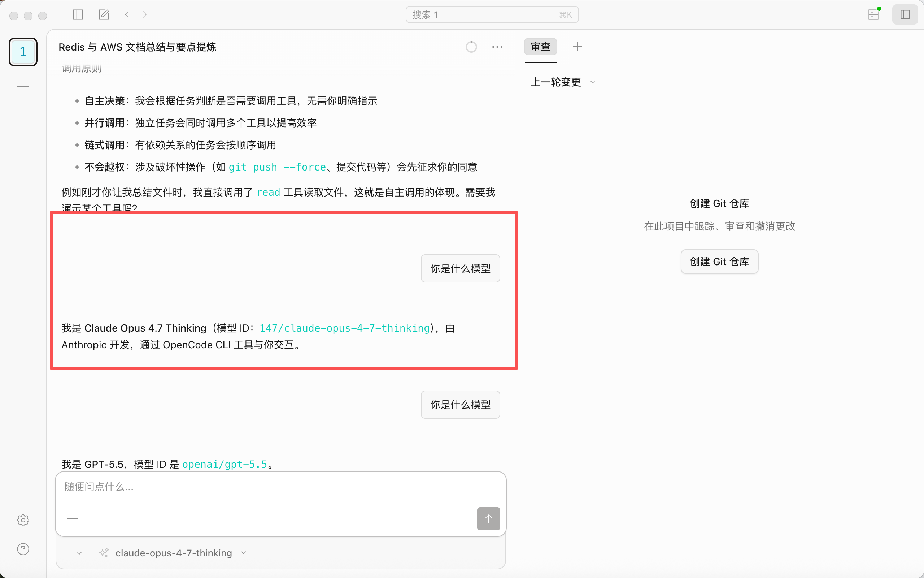Click the openai/gpt-5.5 code text
The height and width of the screenshot is (578, 924).
pos(225,464)
